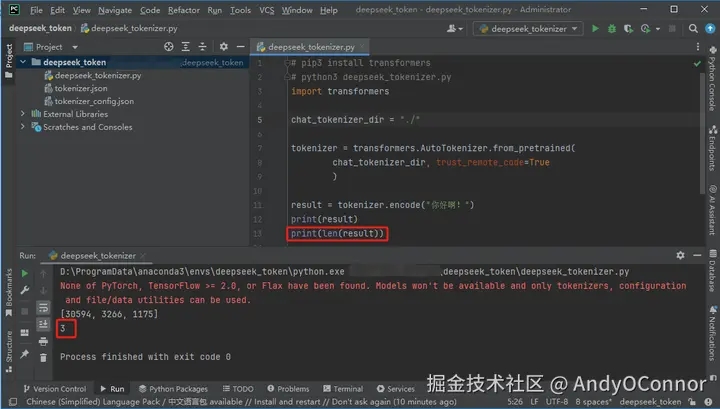Expand External Libraries node
The image size is (720, 409).
tap(22, 113)
